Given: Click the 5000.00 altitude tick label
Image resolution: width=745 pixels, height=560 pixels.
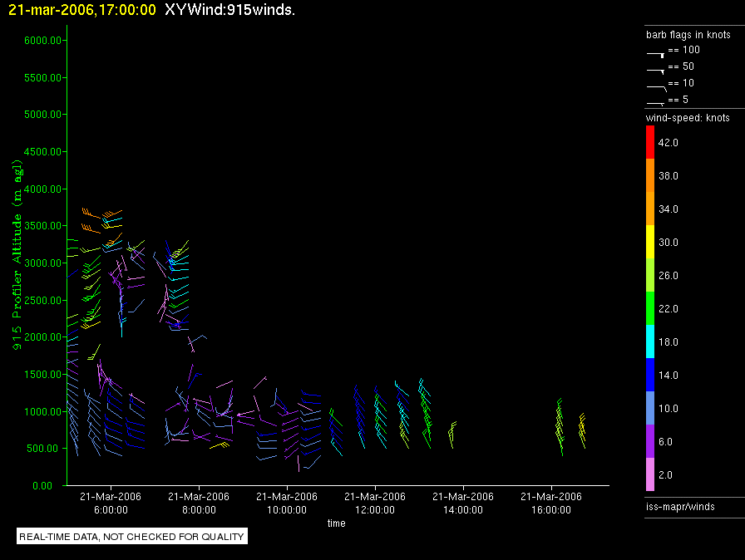Looking at the screenshot, I should click(42, 115).
